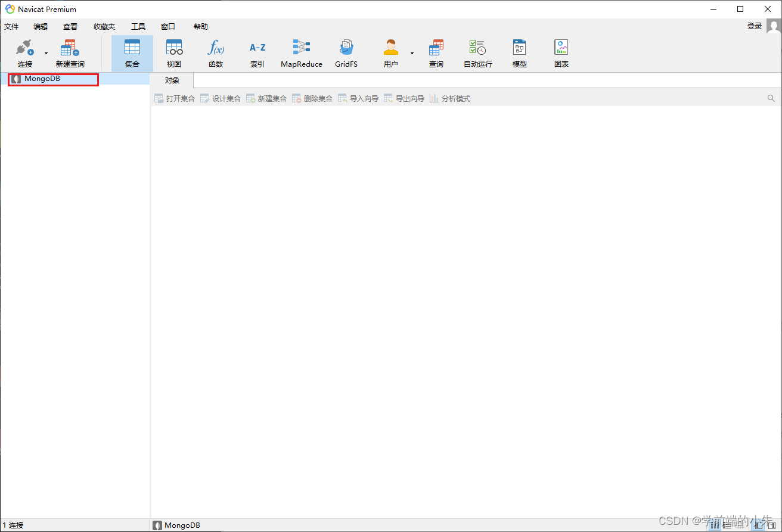Switch to the Objects (对象) tab

tap(172, 80)
